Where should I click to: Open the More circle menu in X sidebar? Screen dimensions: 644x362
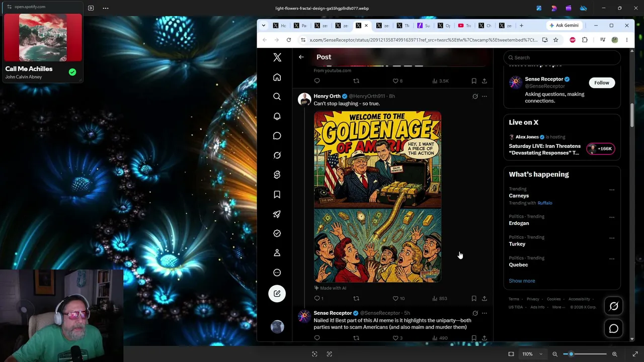pyautogui.click(x=277, y=273)
